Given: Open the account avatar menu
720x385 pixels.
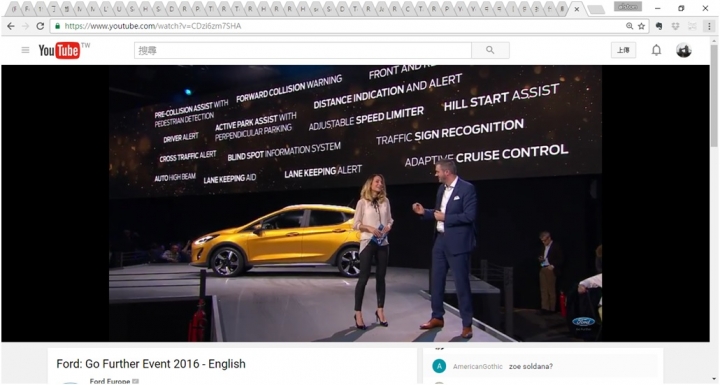Looking at the screenshot, I should coord(684,50).
